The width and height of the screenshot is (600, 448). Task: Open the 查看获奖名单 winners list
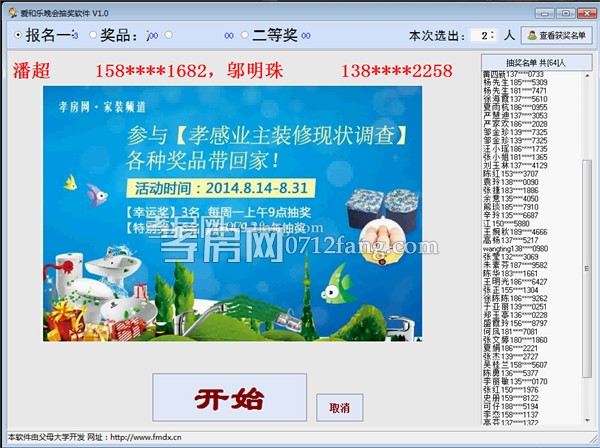point(556,35)
